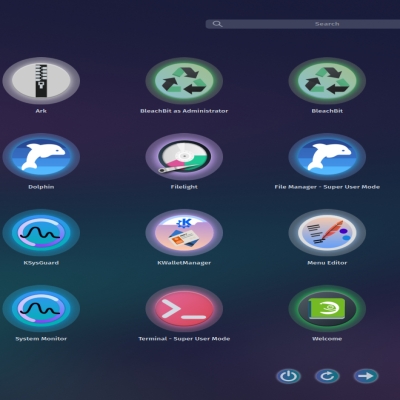Click the "Dolphin" text label
Viewport: 400px width, 400px height.
coord(41,187)
